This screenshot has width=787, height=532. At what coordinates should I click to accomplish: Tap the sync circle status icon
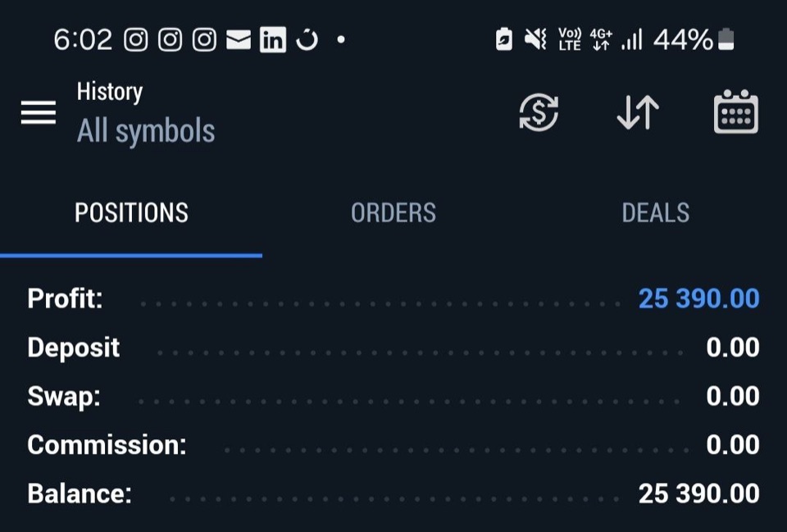(x=307, y=39)
